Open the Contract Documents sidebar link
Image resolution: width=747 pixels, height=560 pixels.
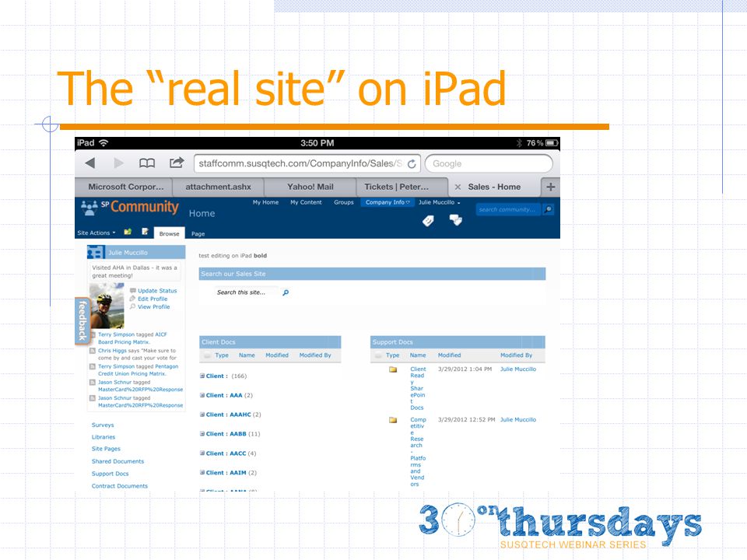click(120, 486)
